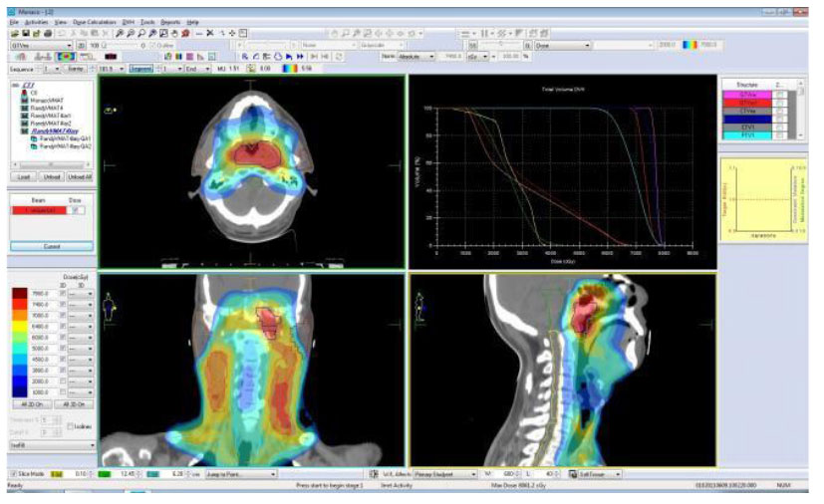Open the Jump to Point dropdown
Screen dimensions: 824x504
(x=273, y=474)
